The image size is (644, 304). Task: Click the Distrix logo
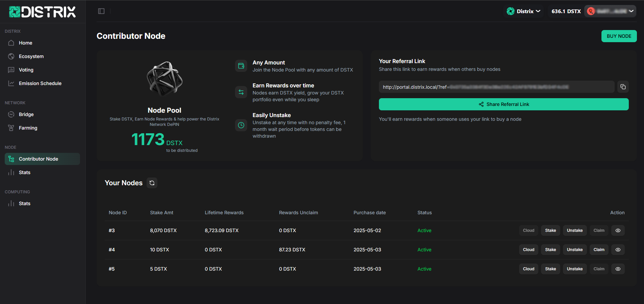coord(42,12)
